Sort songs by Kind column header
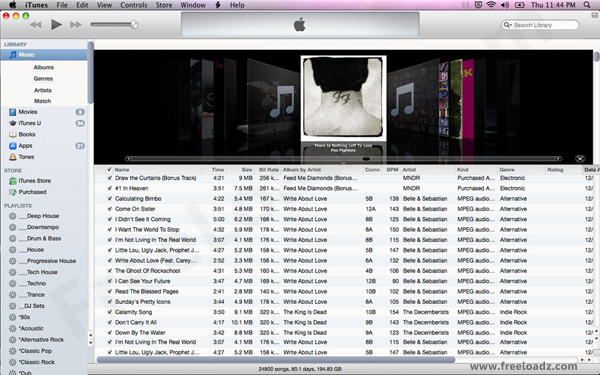The width and height of the screenshot is (600, 375). (475, 170)
